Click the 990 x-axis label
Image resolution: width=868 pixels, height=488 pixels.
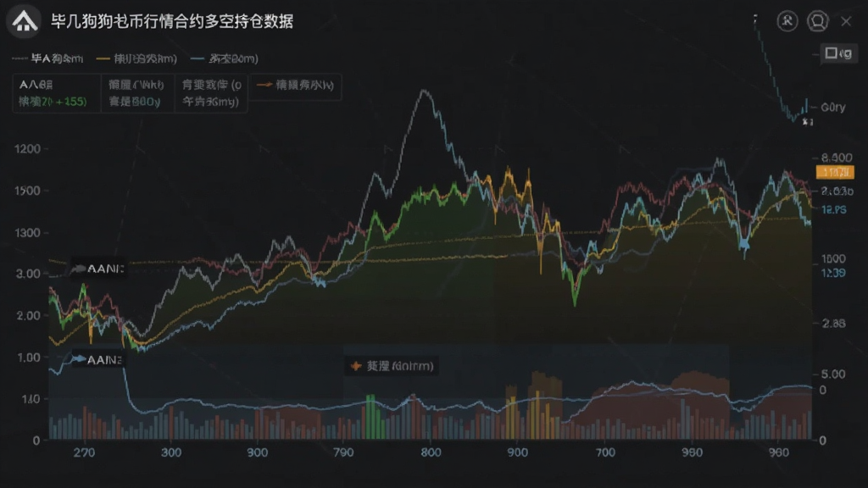coord(692,452)
